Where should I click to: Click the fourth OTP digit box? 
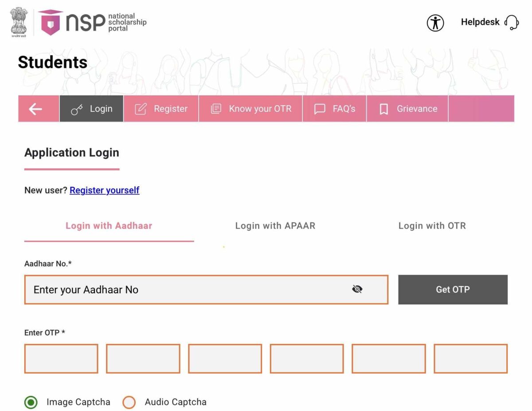[307, 359]
